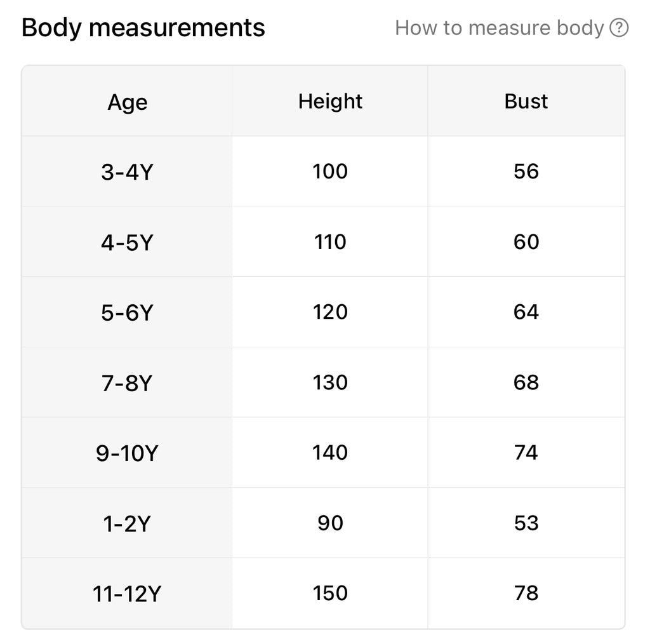650x644 pixels.
Task: Click the bust value 68
Action: click(x=526, y=382)
